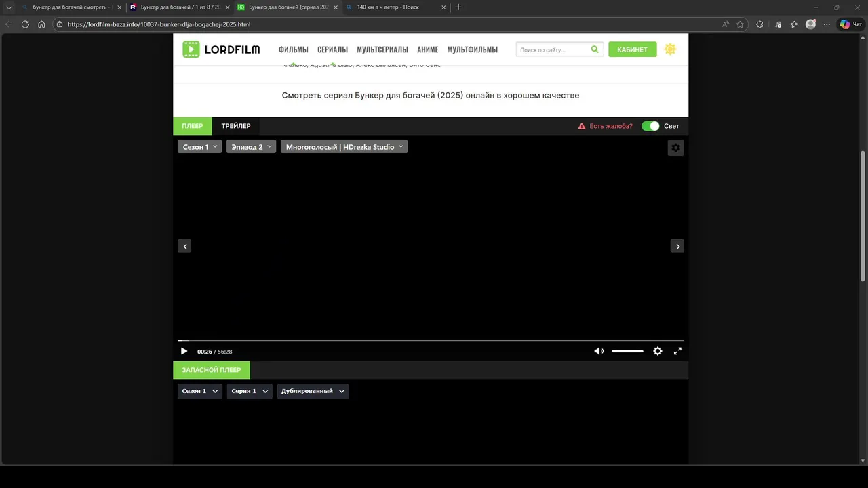Open МУЛЬТСЕРИАЛЫ menu
868x488 pixels.
coord(382,49)
